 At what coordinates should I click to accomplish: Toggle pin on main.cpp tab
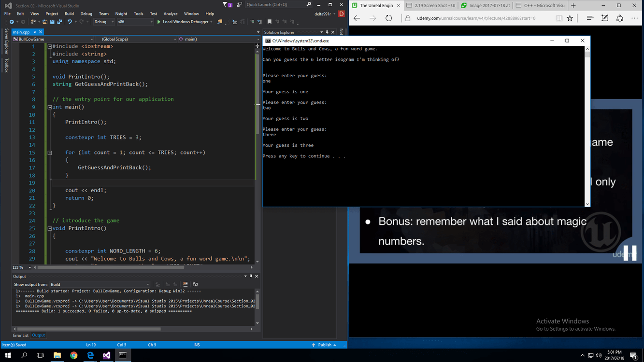click(34, 32)
